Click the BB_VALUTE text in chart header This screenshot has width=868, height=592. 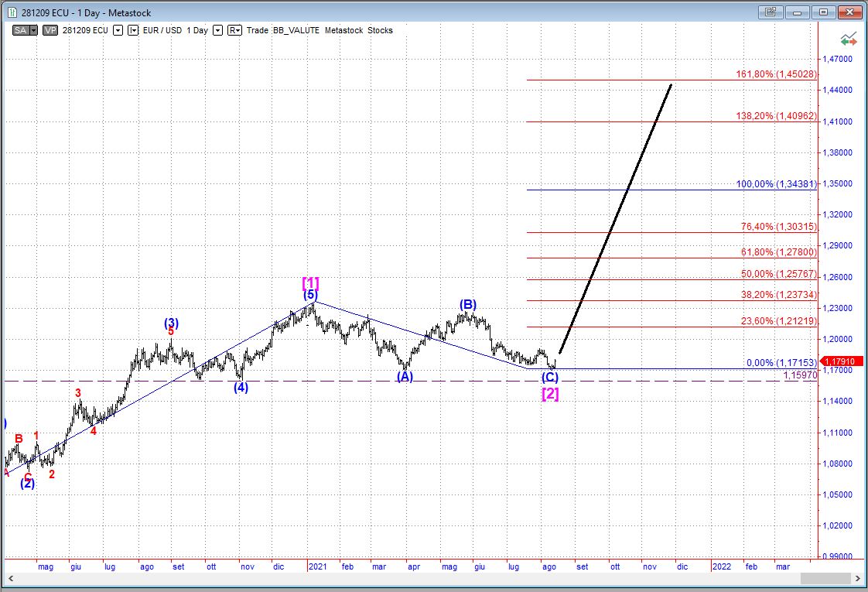(x=296, y=30)
